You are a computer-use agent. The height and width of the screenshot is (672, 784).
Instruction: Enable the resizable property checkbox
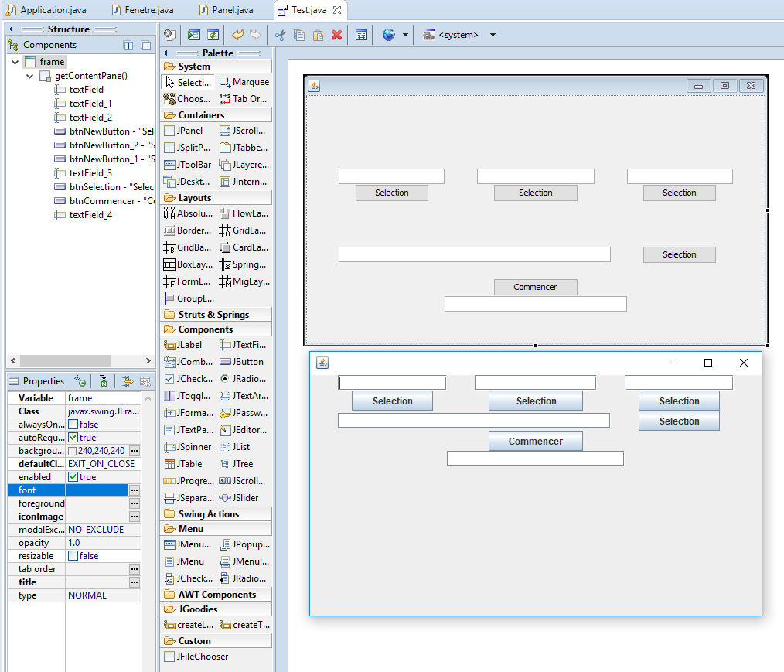[73, 556]
